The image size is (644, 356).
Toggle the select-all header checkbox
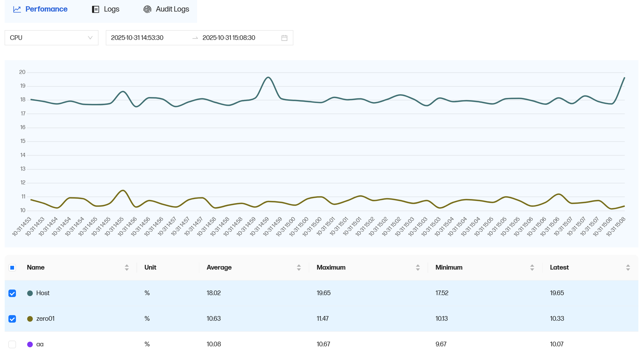coord(12,268)
